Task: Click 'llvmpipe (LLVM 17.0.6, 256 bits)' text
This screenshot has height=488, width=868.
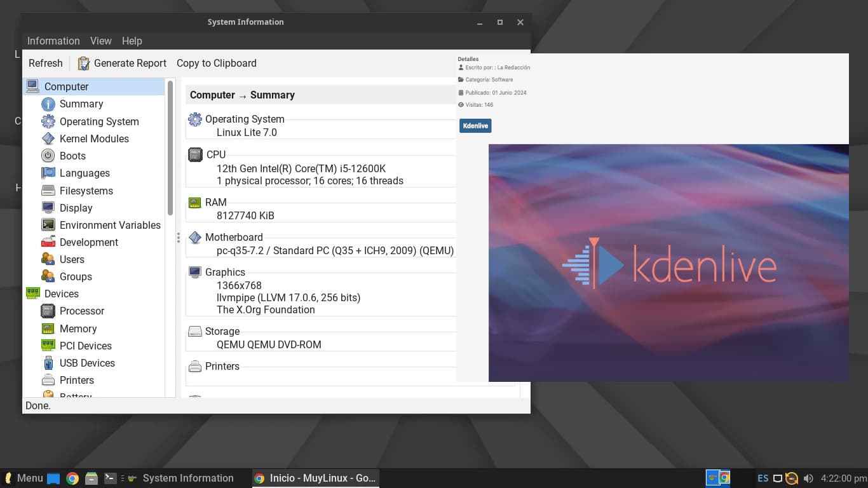Action: 288,297
